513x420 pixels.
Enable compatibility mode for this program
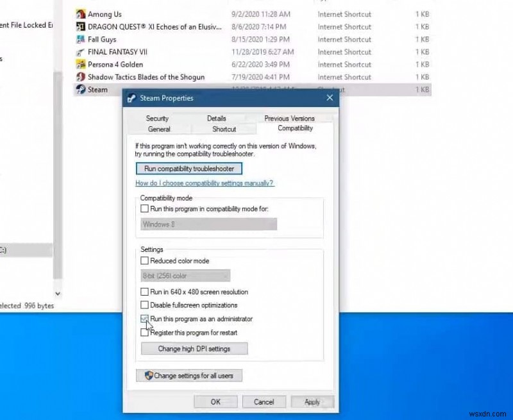point(144,208)
